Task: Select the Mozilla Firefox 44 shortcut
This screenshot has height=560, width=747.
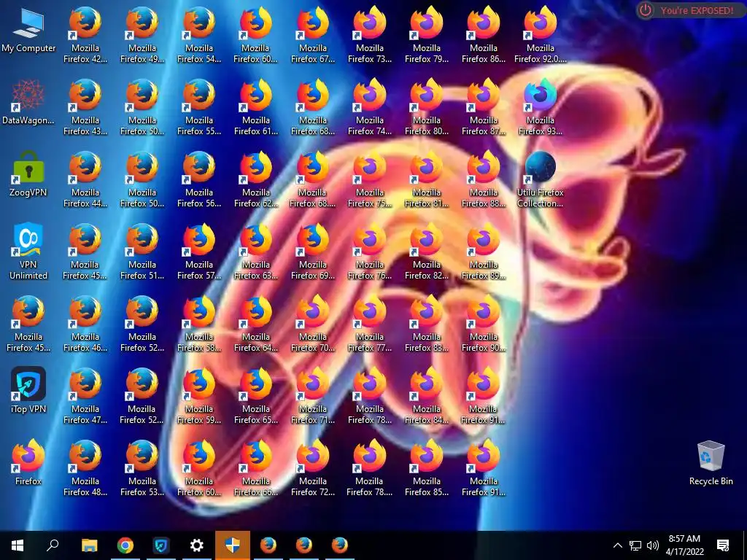Action: [85, 179]
